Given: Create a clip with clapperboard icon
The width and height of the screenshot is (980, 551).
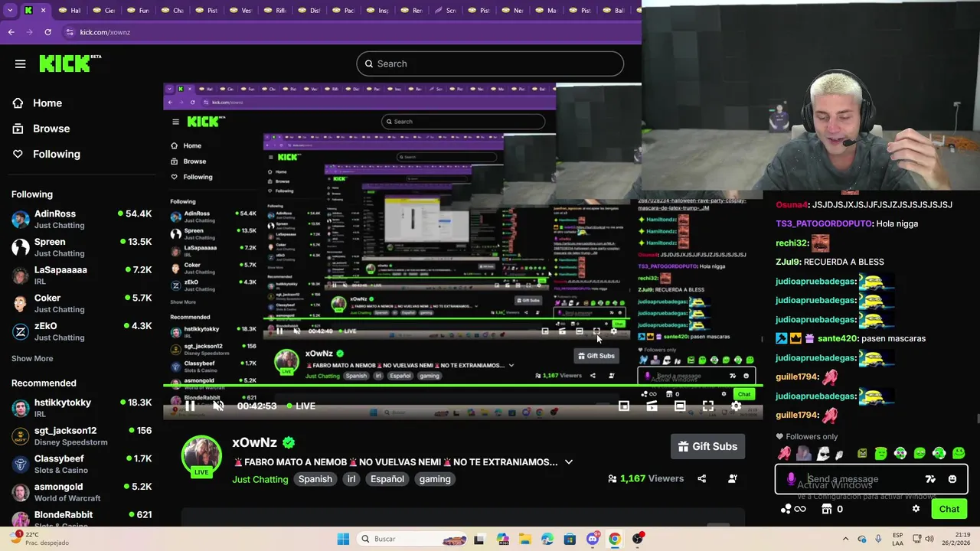Looking at the screenshot, I should (652, 406).
